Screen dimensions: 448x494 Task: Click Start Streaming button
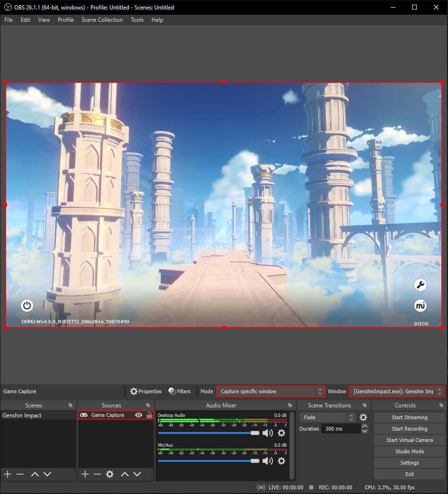pos(409,417)
